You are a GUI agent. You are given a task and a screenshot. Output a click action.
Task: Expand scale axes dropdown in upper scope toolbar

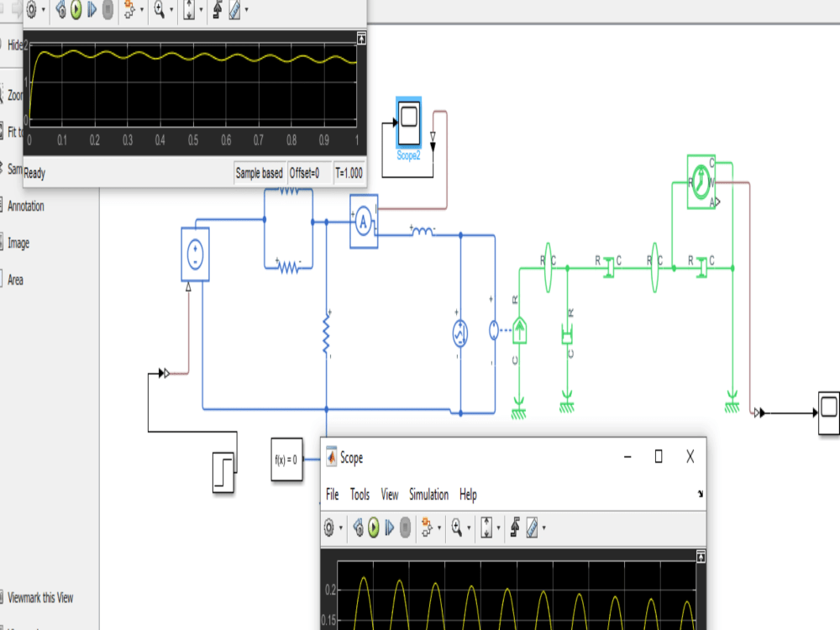coord(201,9)
